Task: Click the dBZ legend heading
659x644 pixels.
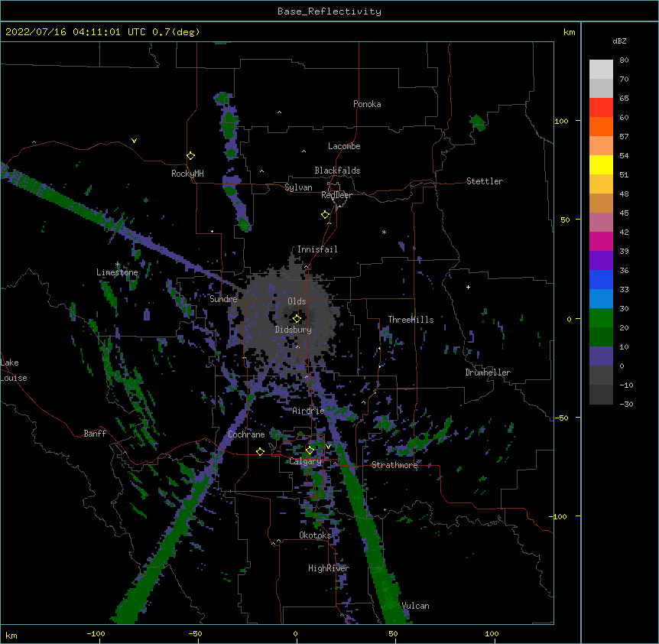Action: coord(619,41)
